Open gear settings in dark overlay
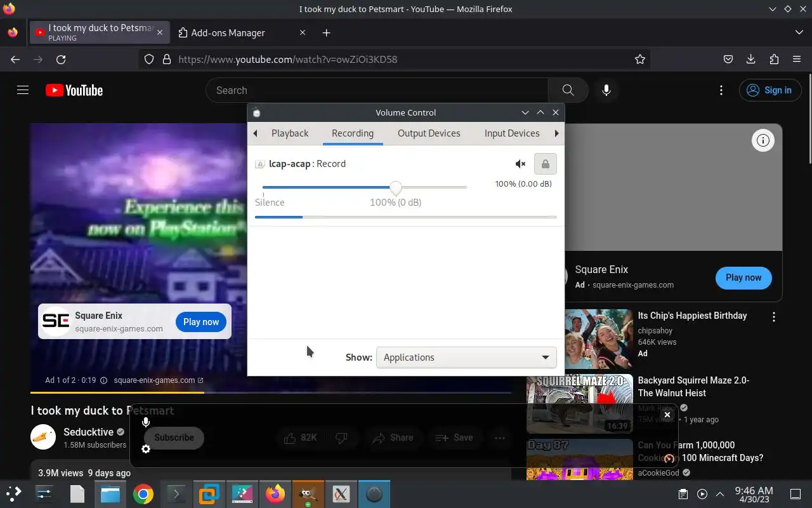 click(146, 449)
